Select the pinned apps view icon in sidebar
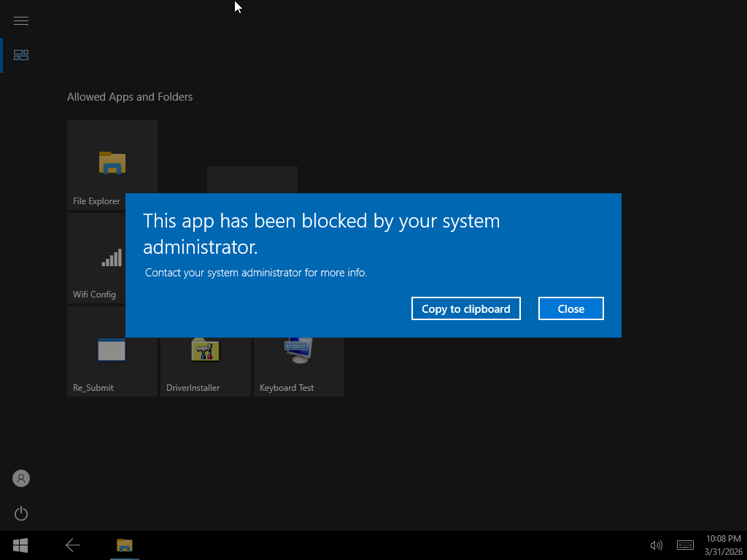Image resolution: width=747 pixels, height=560 pixels. [x=20, y=55]
